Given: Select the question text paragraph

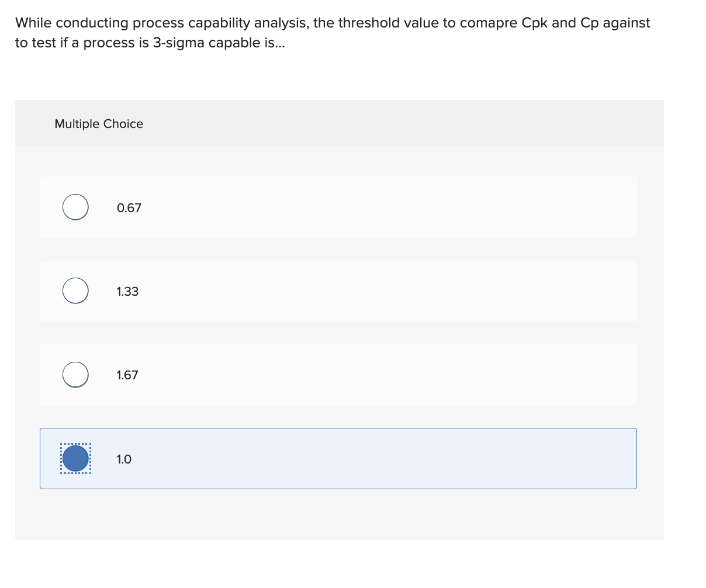Looking at the screenshot, I should point(332,32).
